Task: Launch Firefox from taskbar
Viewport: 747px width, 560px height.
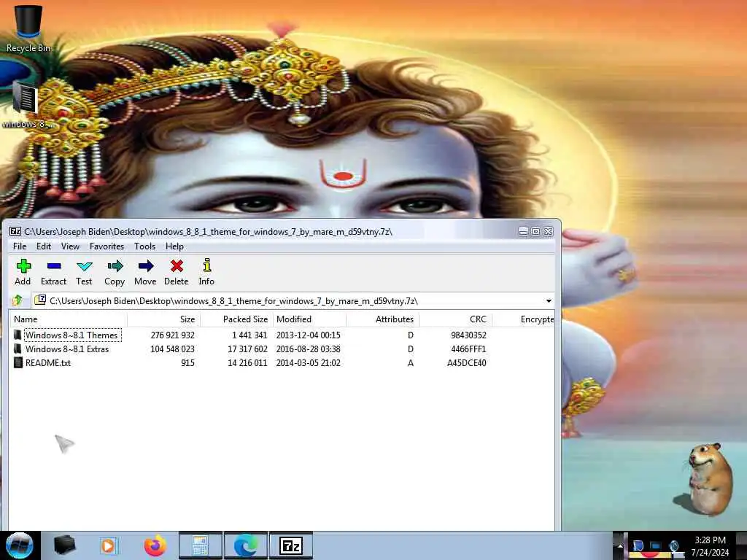Action: (155, 545)
